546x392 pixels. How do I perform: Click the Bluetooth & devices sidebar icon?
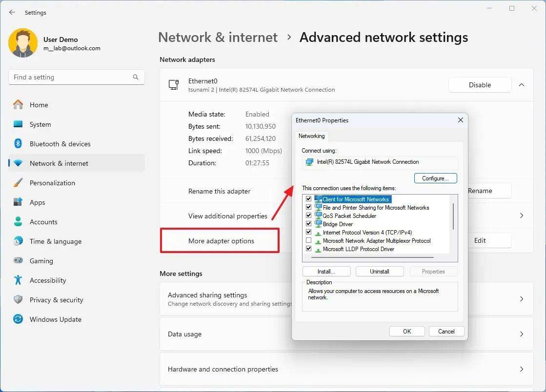[18, 144]
